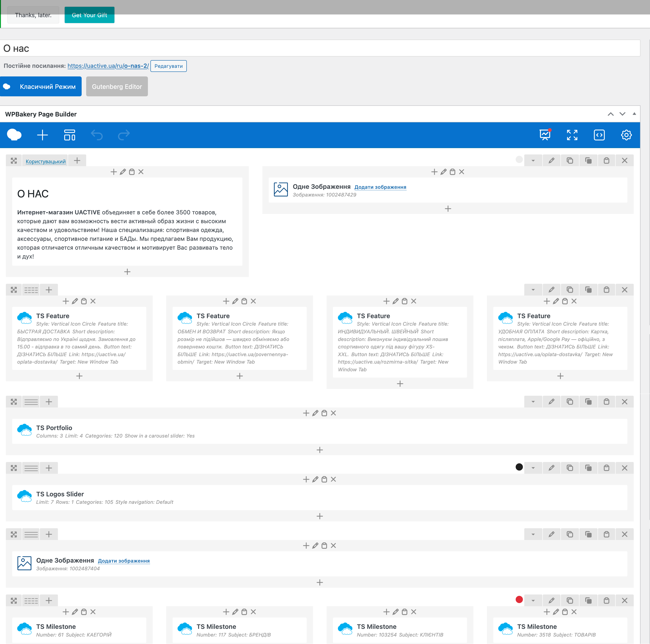The width and height of the screenshot is (650, 644).
Task: Edit the TS Portfolio row with pencil
Action: 551,402
